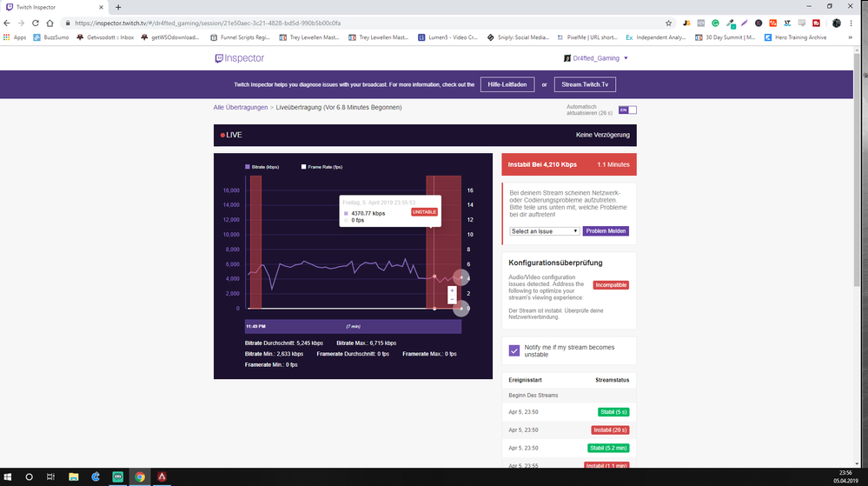This screenshot has height=486, width=868.
Task: Click the JS extension icon
Action: (686, 23)
